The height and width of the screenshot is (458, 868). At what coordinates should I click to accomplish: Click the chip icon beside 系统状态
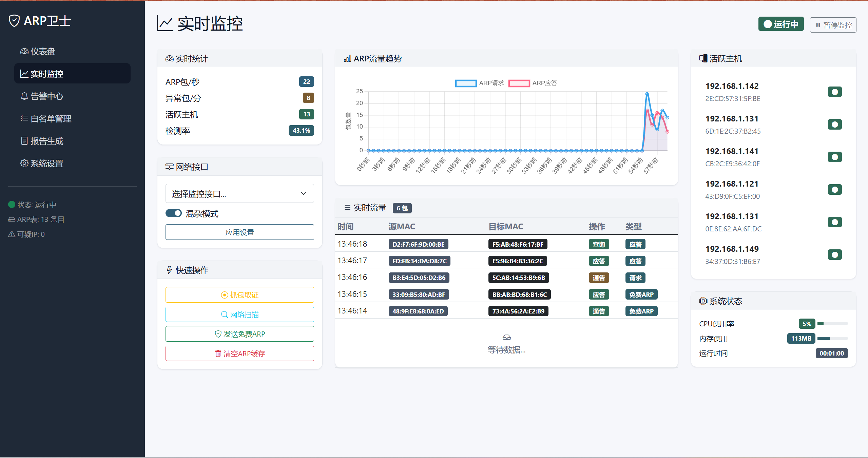pyautogui.click(x=703, y=301)
